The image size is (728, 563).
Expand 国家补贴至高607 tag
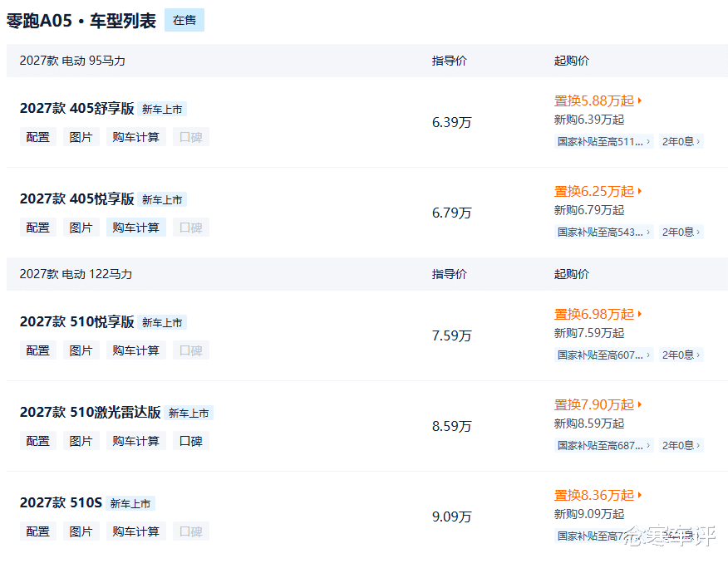604,355
